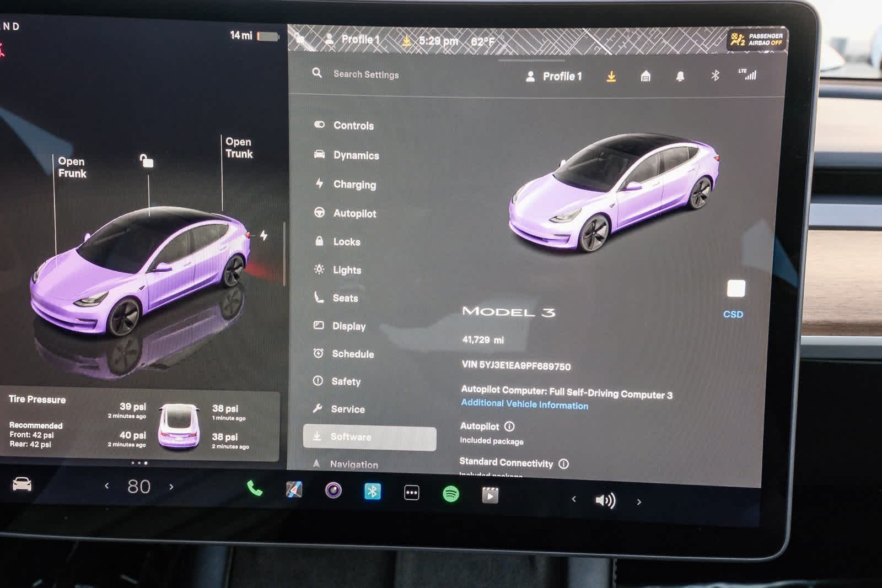Tap the chevron right of the volume control
The width and height of the screenshot is (882, 588).
point(639,501)
